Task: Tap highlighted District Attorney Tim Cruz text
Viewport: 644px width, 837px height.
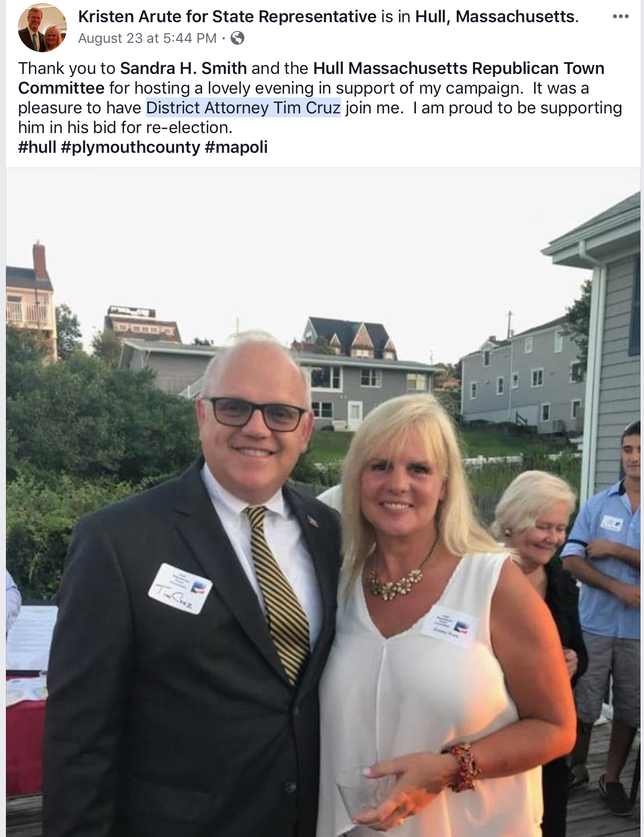Action: pos(243,107)
